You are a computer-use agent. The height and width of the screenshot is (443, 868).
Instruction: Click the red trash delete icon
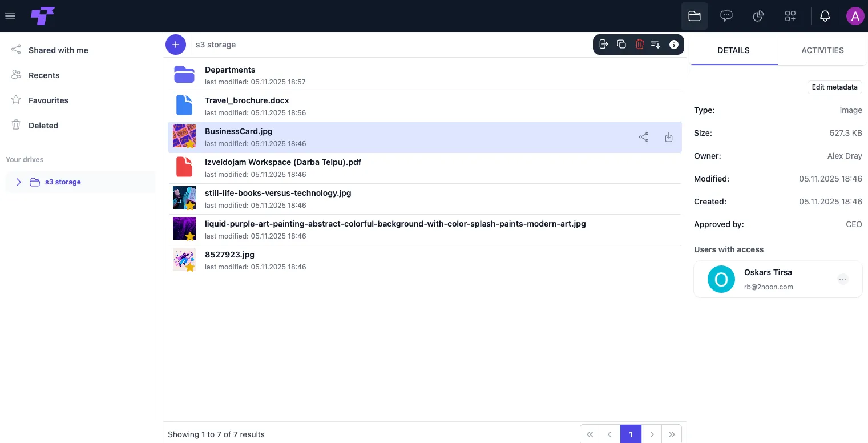click(x=639, y=45)
